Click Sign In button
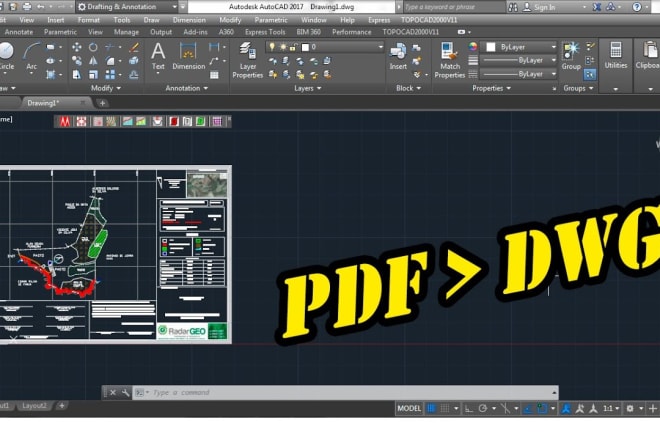 coord(540,7)
